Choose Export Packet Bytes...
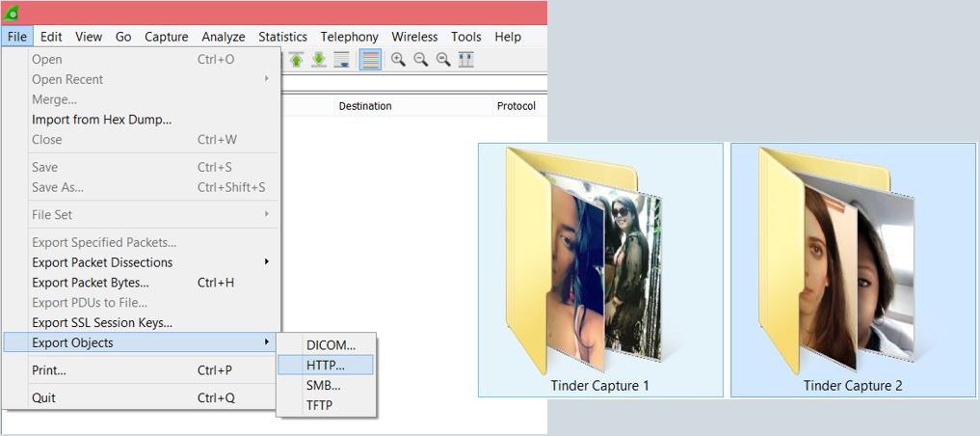The image size is (980, 436). [142, 283]
